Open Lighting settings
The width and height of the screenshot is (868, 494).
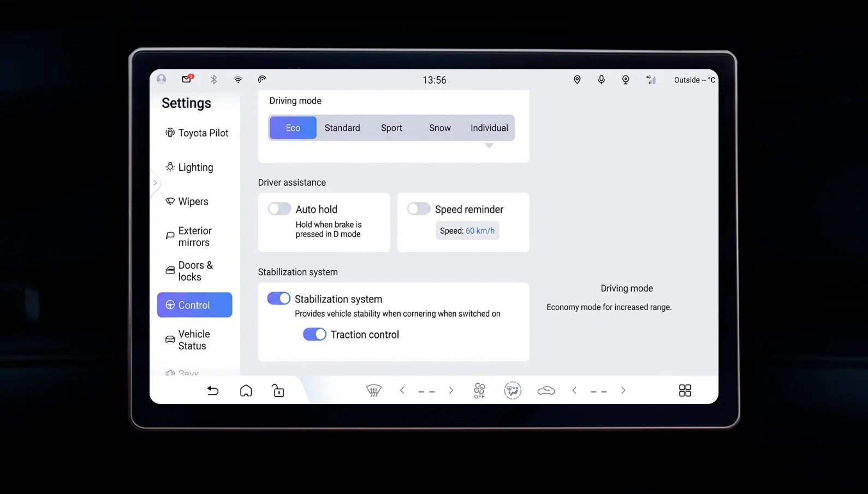tap(195, 167)
